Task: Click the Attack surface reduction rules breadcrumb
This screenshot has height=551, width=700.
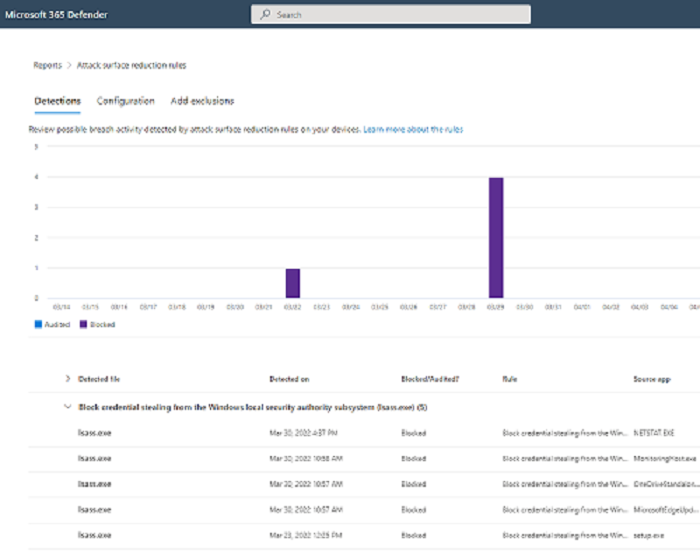Action: pyautogui.click(x=132, y=65)
